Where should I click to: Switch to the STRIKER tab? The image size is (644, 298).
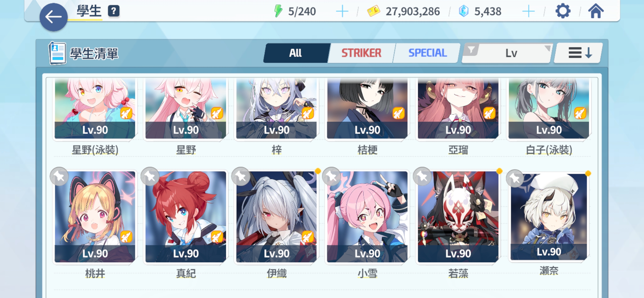[361, 53]
